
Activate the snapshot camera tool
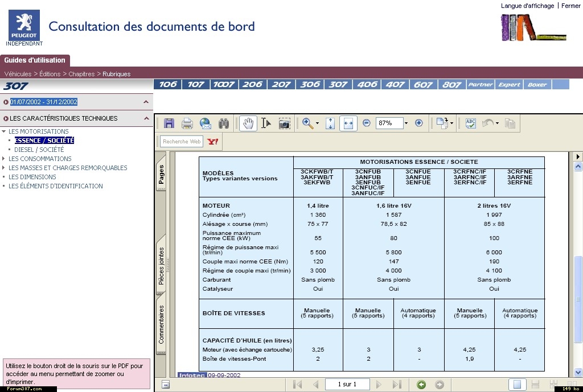(x=284, y=123)
